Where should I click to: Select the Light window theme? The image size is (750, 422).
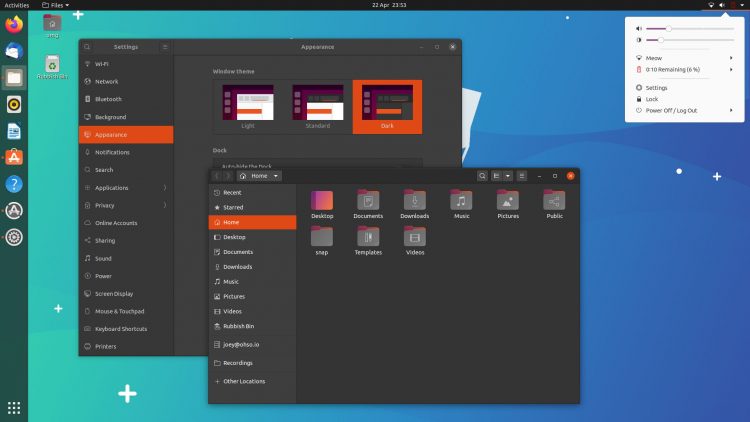pyautogui.click(x=248, y=107)
